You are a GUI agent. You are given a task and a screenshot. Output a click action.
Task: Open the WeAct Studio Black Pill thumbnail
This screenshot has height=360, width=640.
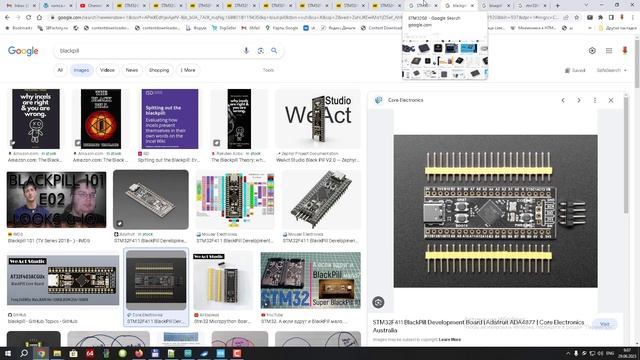point(318,119)
